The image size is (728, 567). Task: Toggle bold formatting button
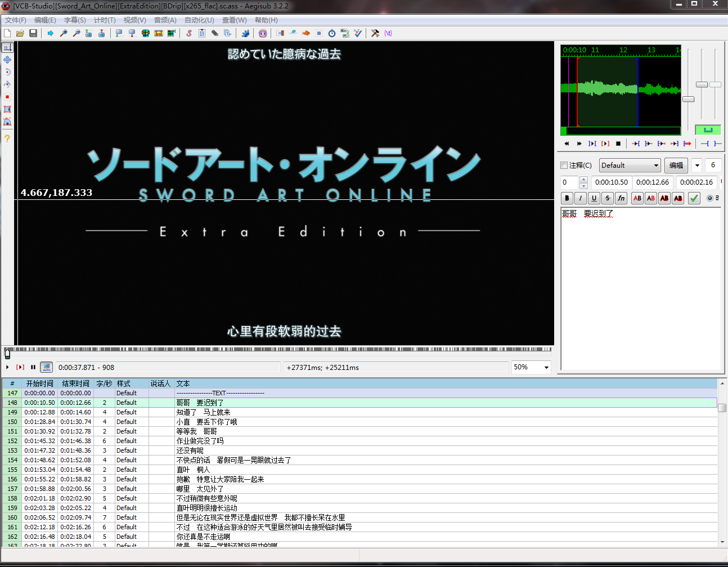[x=567, y=198]
